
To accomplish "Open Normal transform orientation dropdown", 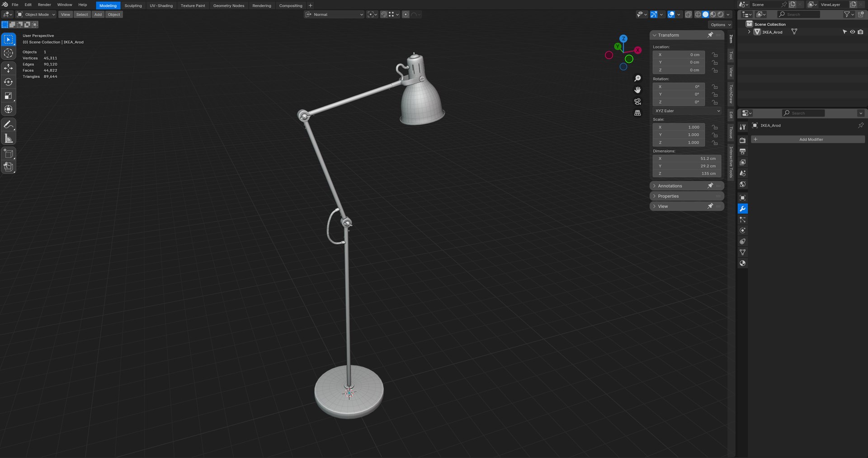I will pos(334,14).
